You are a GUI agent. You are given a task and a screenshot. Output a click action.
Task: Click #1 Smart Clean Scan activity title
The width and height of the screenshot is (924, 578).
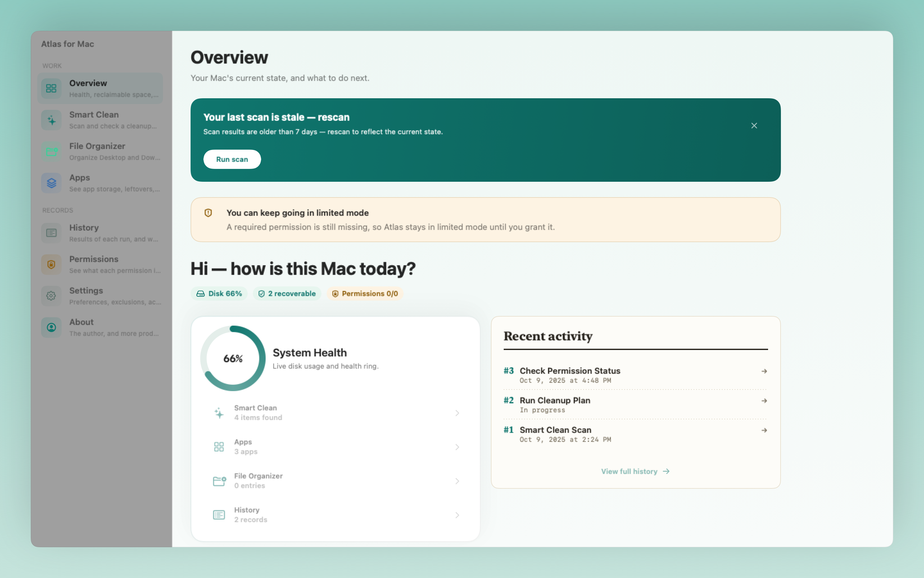point(555,430)
